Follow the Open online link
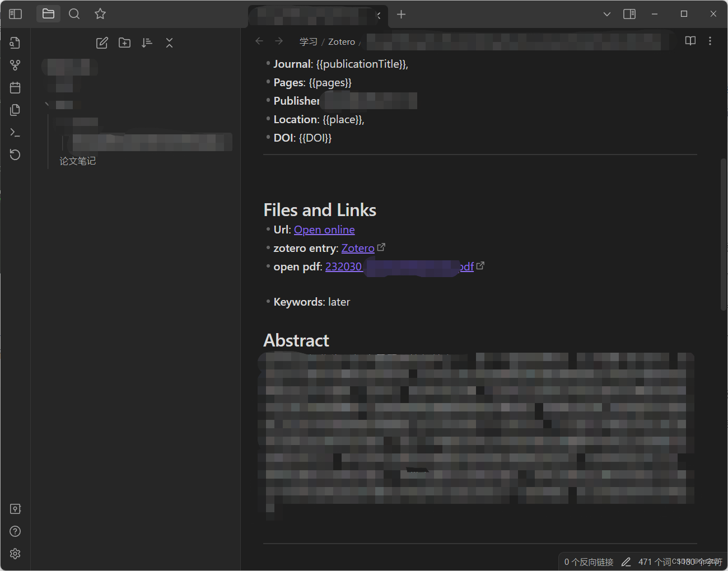 [324, 230]
